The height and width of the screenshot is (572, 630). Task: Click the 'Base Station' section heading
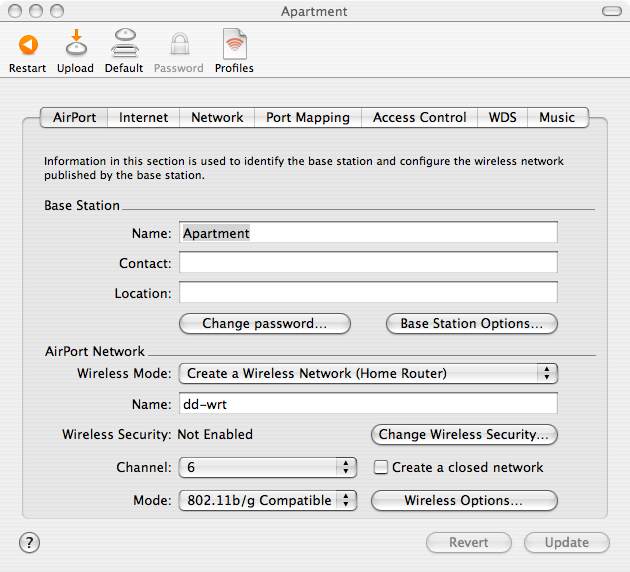coord(82,205)
